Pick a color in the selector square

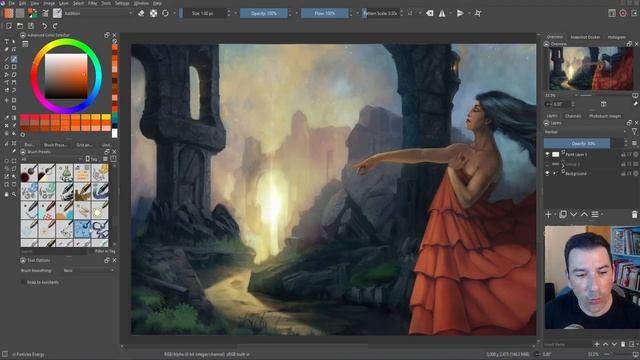coord(66,76)
